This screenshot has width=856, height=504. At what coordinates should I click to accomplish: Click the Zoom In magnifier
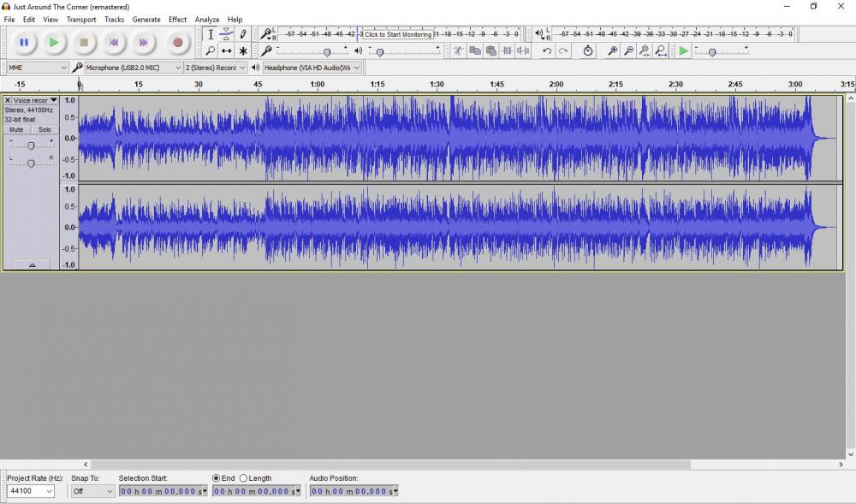point(613,51)
